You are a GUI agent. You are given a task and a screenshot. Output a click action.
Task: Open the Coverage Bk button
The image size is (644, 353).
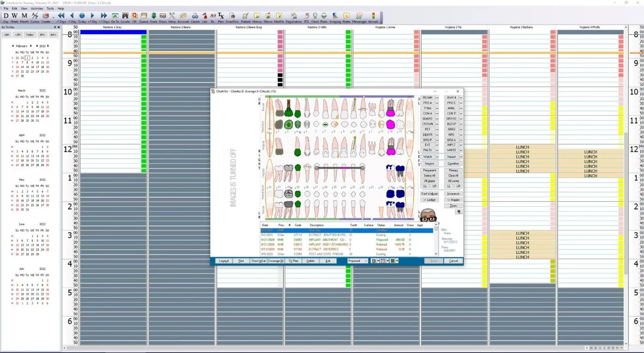click(x=276, y=261)
